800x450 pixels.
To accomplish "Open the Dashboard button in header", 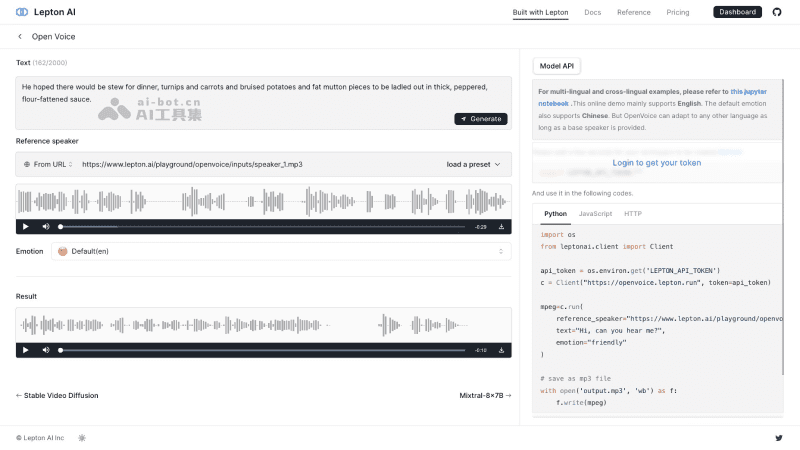I will click(737, 12).
